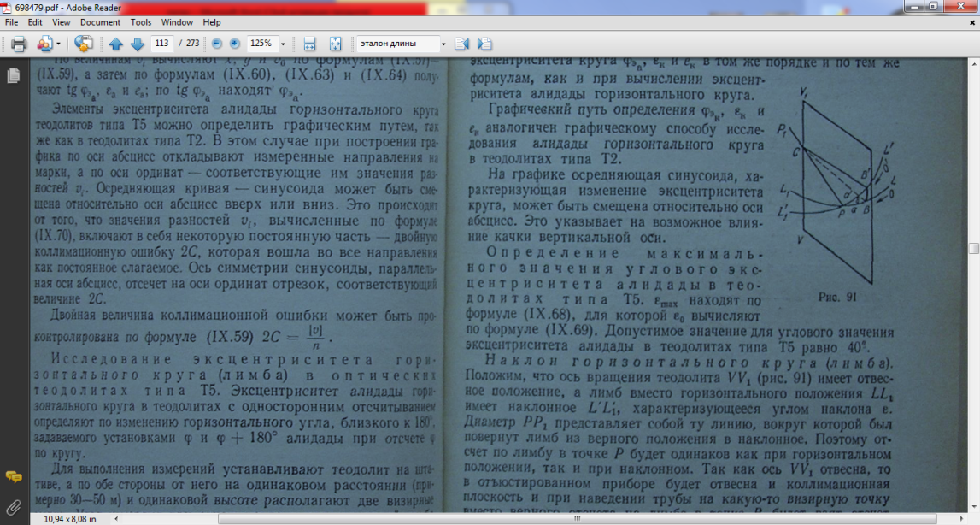980x525 pixels.
Task: Find previous search result icon
Action: tap(462, 44)
